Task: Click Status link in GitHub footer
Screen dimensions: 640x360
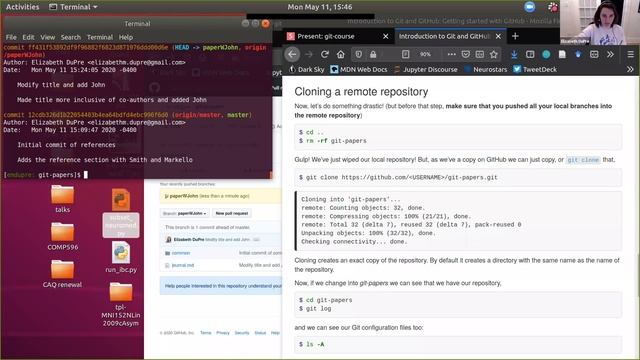Action: tap(260, 333)
